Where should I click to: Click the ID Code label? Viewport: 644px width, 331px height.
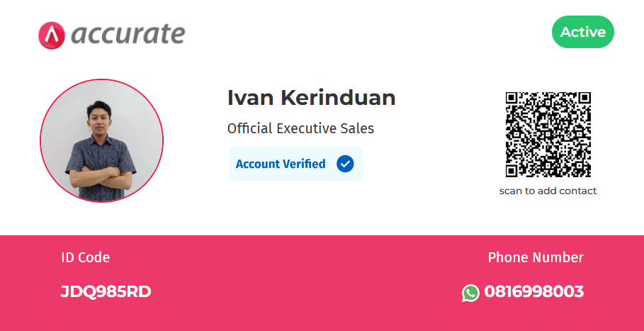[85, 257]
